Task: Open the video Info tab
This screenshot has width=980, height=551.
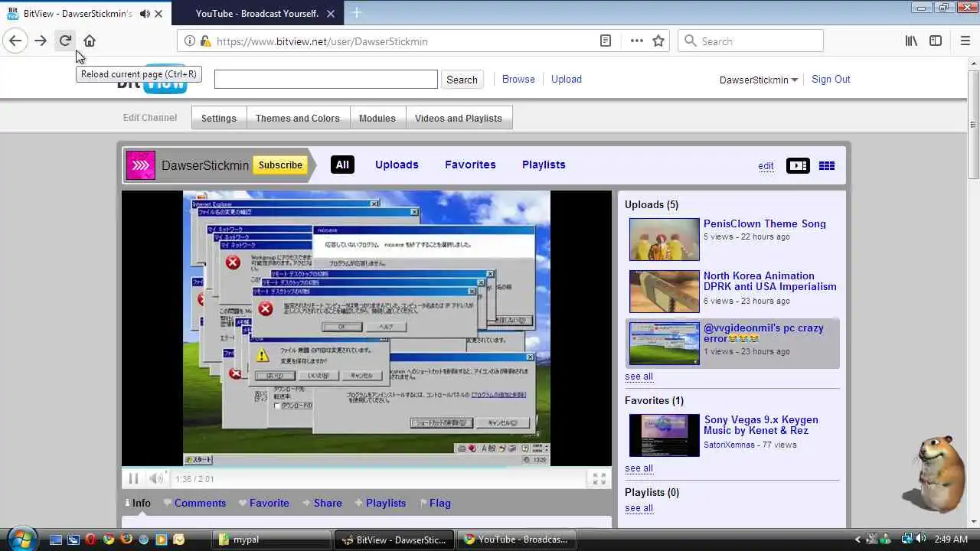Action: (138, 503)
